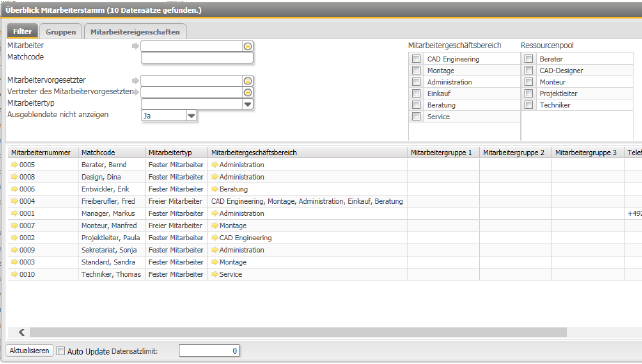Open record 0008 via its arrow icon
The height and width of the screenshot is (364, 642).
[14, 177]
